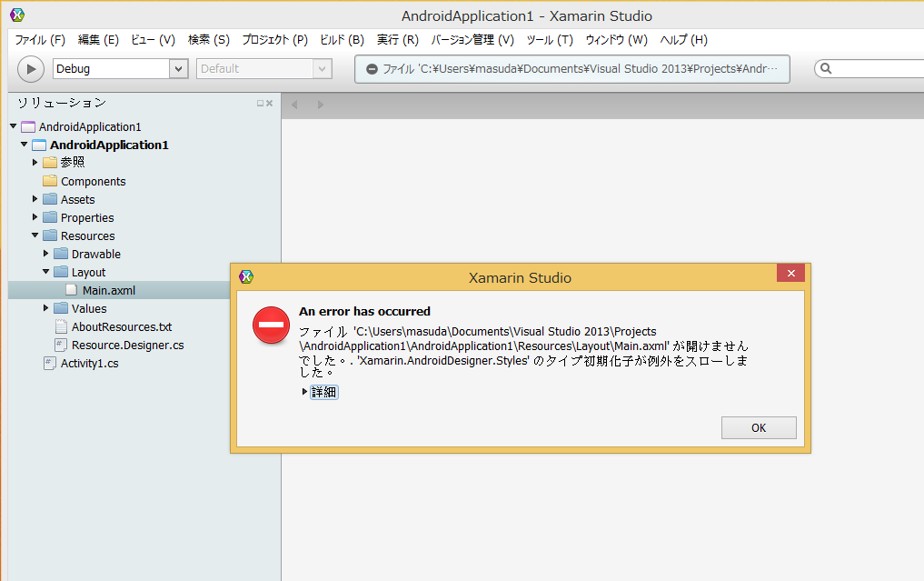
Task: Select the Resource.Designer.cs file
Action: click(x=127, y=345)
